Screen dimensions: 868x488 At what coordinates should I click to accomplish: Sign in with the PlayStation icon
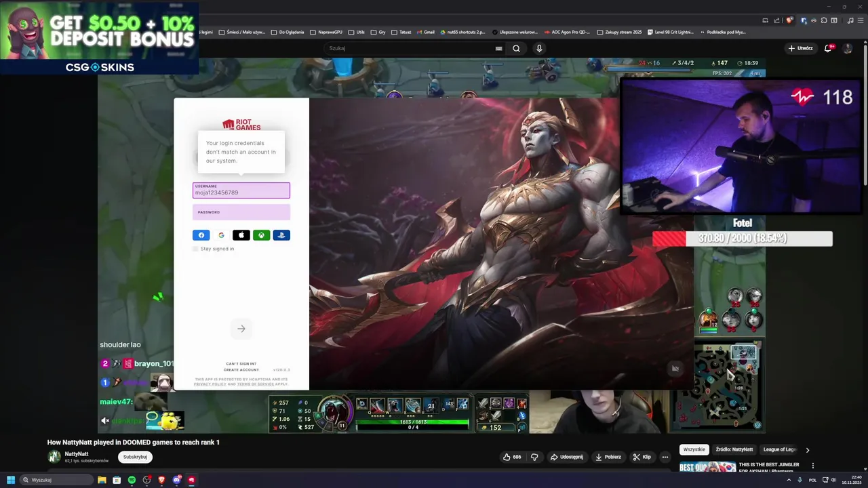tap(281, 235)
